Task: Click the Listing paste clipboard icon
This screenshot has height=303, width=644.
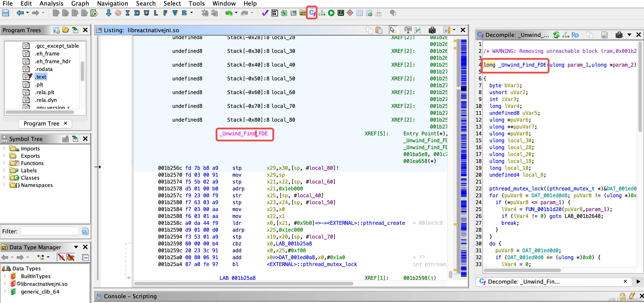Action: [379, 30]
